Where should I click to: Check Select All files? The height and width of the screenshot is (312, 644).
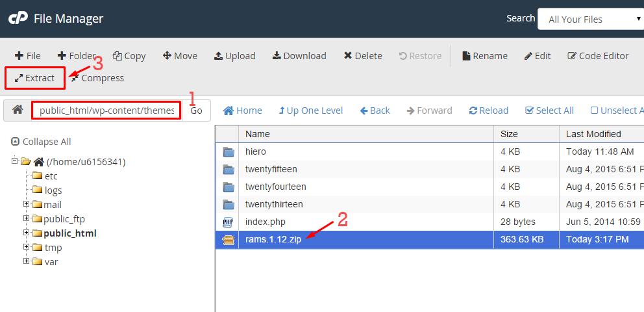pos(549,110)
